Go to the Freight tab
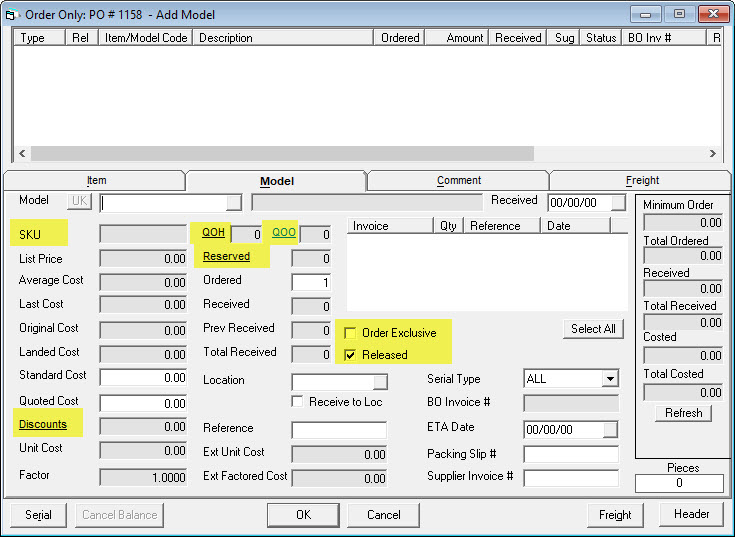This screenshot has width=735, height=537. (642, 181)
